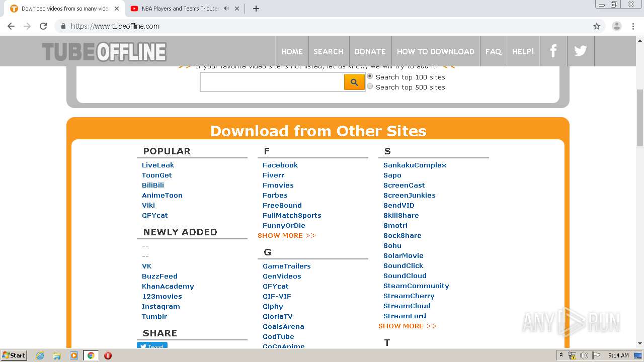644x362 pixels.
Task: Open Instagram link
Action: coord(161,306)
